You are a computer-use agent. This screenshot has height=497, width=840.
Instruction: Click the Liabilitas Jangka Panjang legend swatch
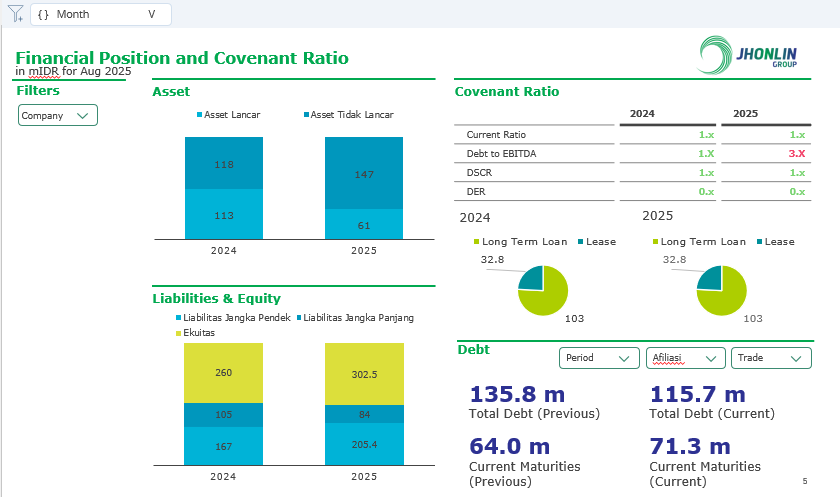click(299, 318)
